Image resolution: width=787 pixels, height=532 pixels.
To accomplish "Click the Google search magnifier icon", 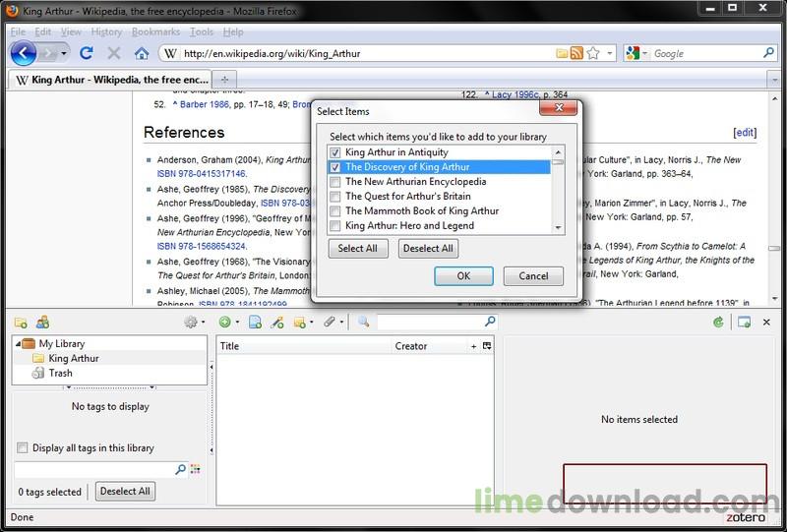I will pyautogui.click(x=768, y=53).
